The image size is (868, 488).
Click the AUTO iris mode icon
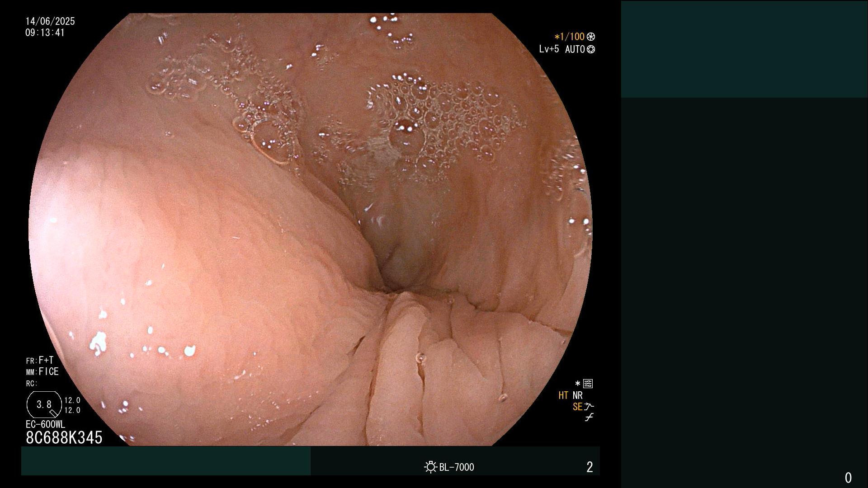pos(591,49)
